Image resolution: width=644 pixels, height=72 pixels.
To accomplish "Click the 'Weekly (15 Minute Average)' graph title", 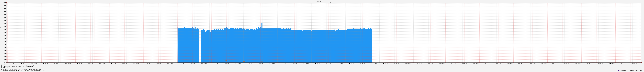I will (322, 2).
